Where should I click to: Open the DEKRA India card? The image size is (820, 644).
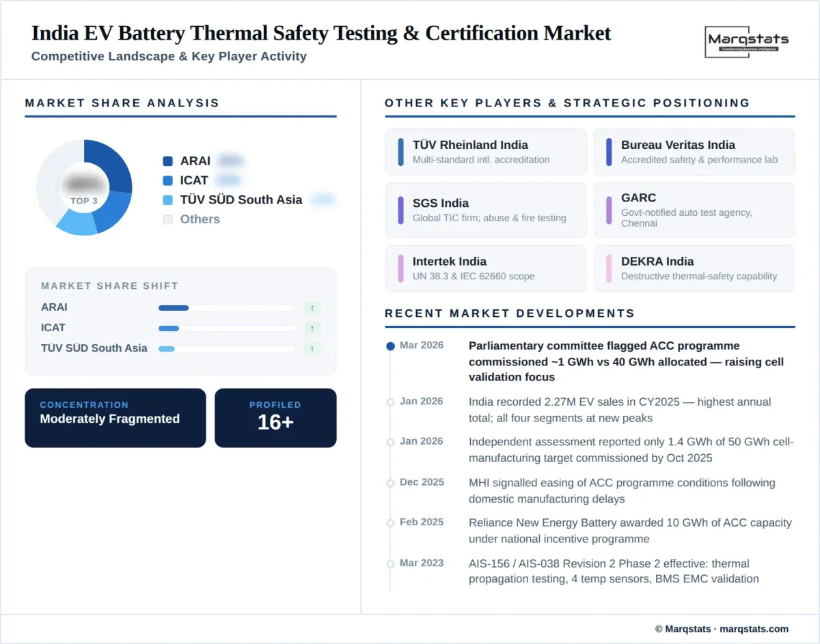(694, 268)
